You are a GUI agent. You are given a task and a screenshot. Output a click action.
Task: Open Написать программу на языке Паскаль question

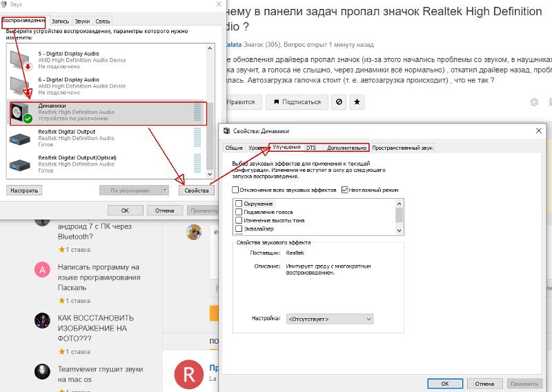coord(99,277)
